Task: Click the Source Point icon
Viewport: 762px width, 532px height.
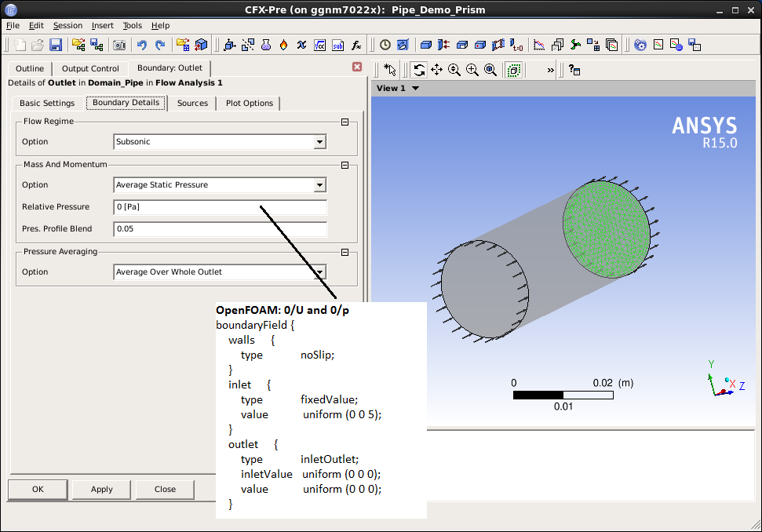Action: (x=479, y=46)
